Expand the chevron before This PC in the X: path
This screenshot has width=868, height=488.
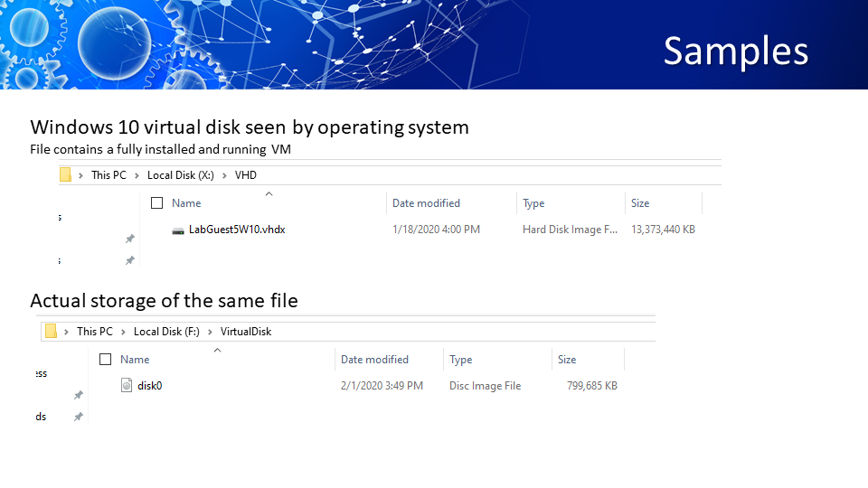click(80, 175)
